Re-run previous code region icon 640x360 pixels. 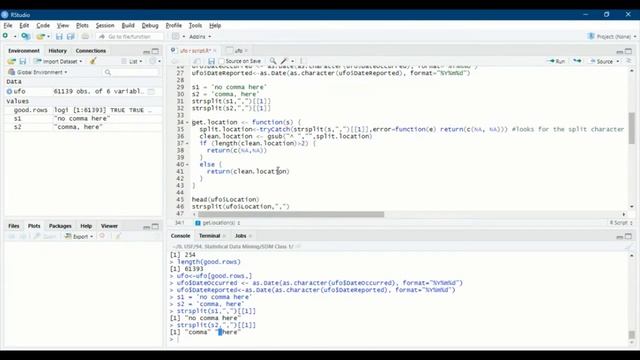577,61
